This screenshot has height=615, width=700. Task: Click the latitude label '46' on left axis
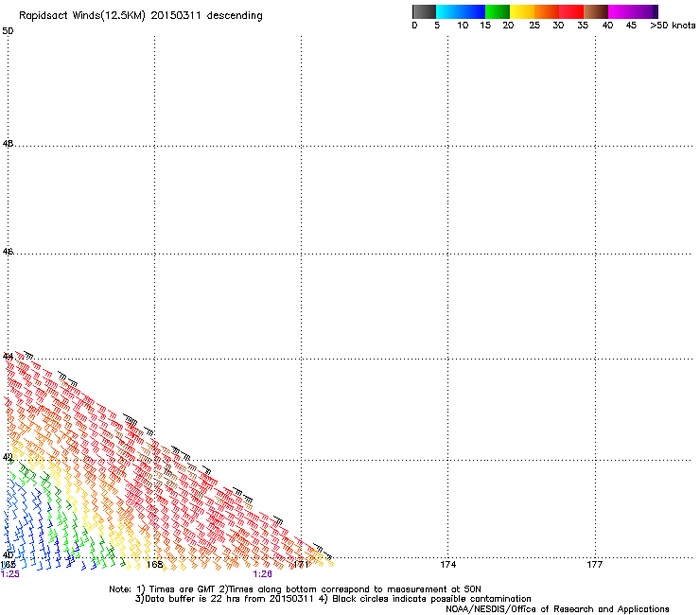coord(8,252)
